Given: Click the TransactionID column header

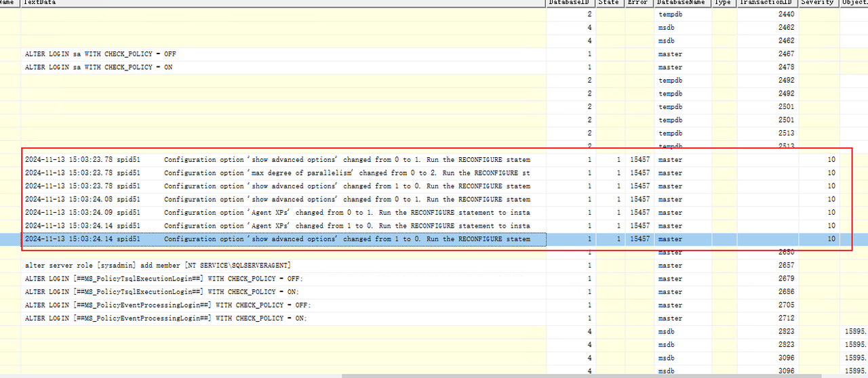Looking at the screenshot, I should pos(767,3).
